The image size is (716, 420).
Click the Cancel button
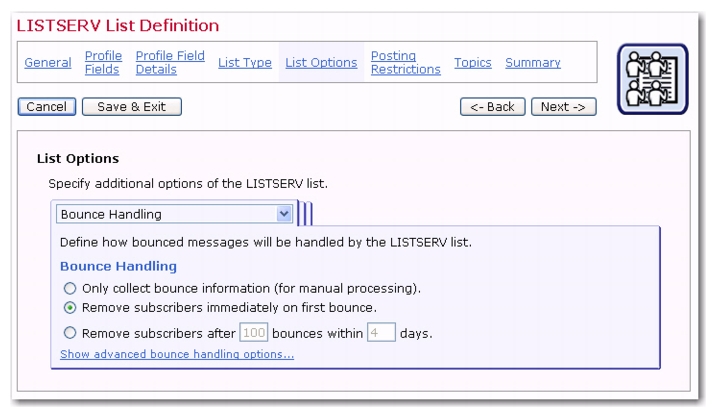[x=47, y=107]
